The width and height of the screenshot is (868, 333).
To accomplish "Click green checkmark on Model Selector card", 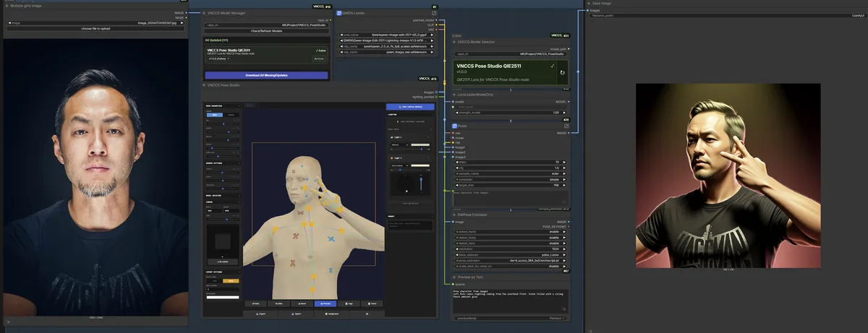I will point(553,66).
